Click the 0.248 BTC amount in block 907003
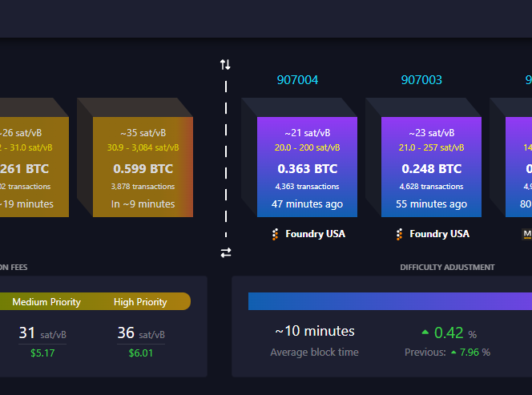This screenshot has width=532, height=395. [432, 168]
